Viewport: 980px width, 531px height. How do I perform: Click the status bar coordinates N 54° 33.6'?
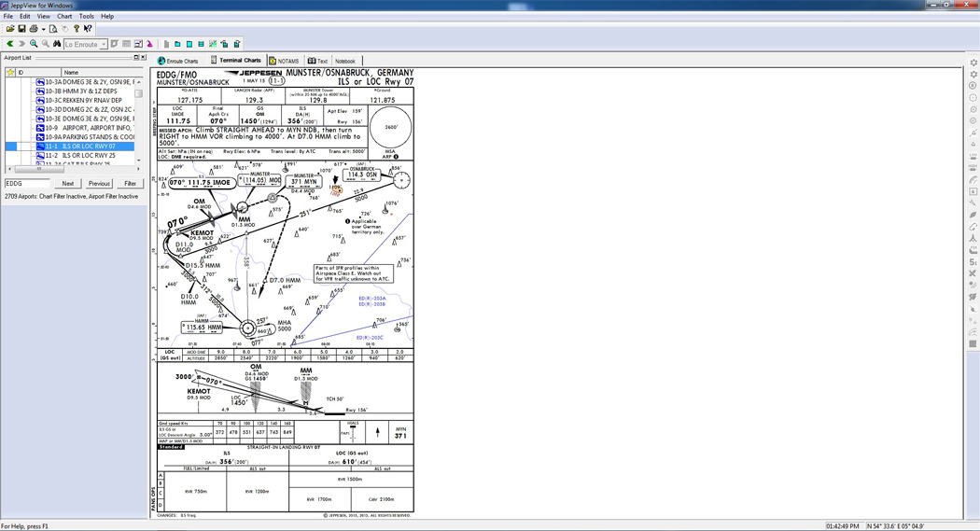pyautogui.click(x=894, y=526)
